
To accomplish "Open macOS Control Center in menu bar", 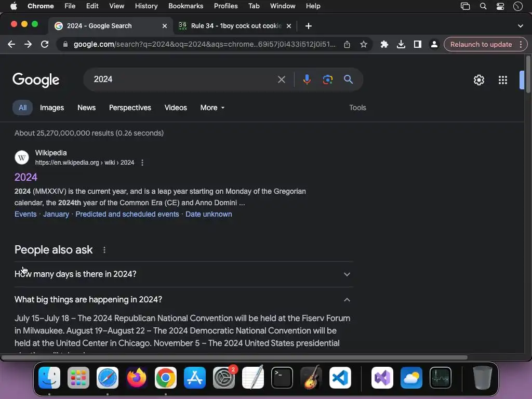I will click(x=500, y=6).
